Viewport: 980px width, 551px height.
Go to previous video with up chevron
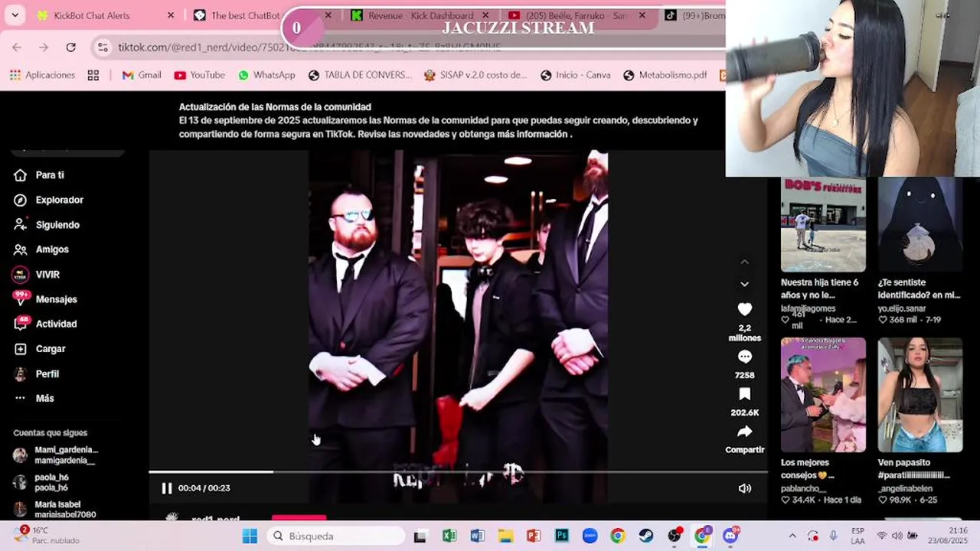point(744,262)
